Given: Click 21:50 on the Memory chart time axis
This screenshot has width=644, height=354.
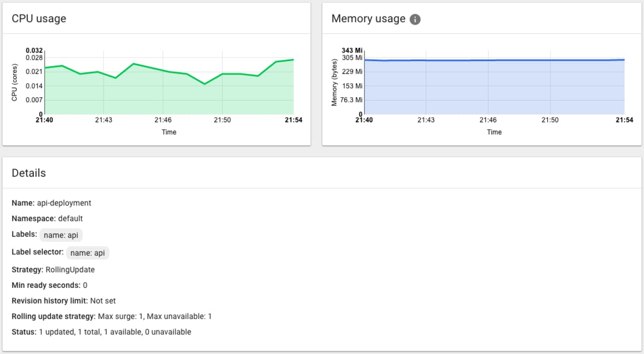Looking at the screenshot, I should 550,120.
